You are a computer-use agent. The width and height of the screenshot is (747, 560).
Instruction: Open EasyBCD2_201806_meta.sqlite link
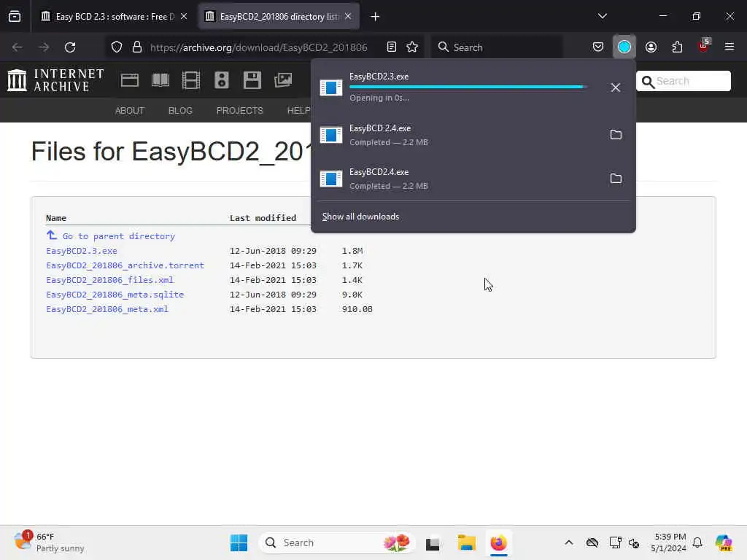point(115,295)
